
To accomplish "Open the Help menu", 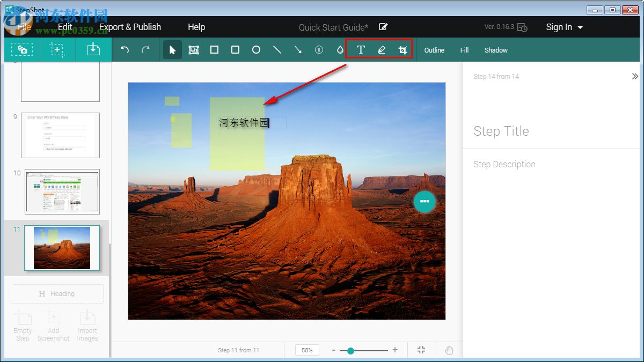I will point(196,27).
